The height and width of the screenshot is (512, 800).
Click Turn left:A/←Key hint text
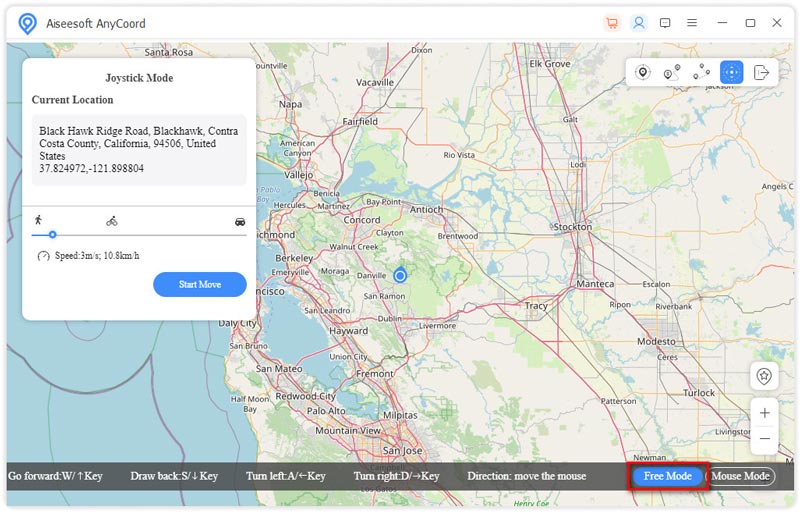286,476
